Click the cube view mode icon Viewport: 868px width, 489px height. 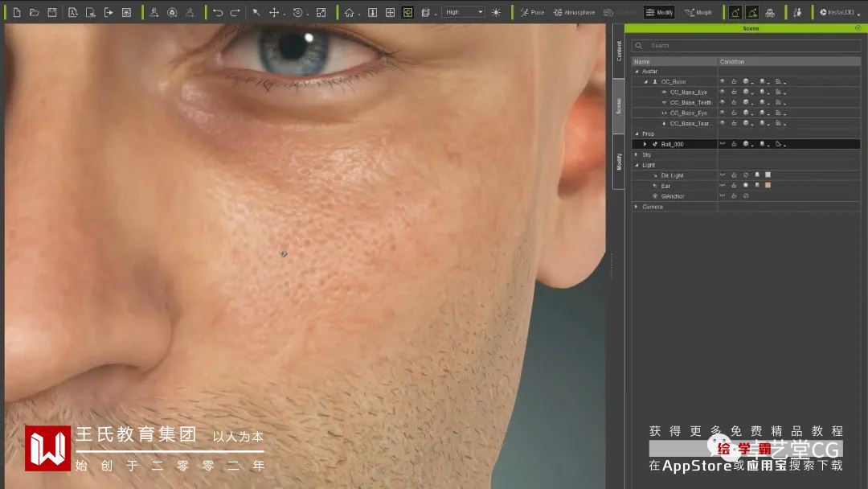425,12
